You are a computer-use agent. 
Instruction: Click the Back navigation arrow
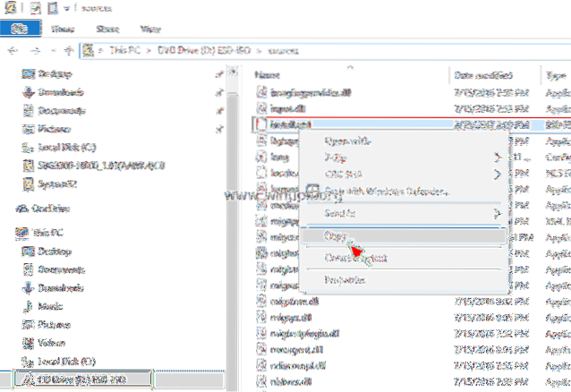coord(9,51)
